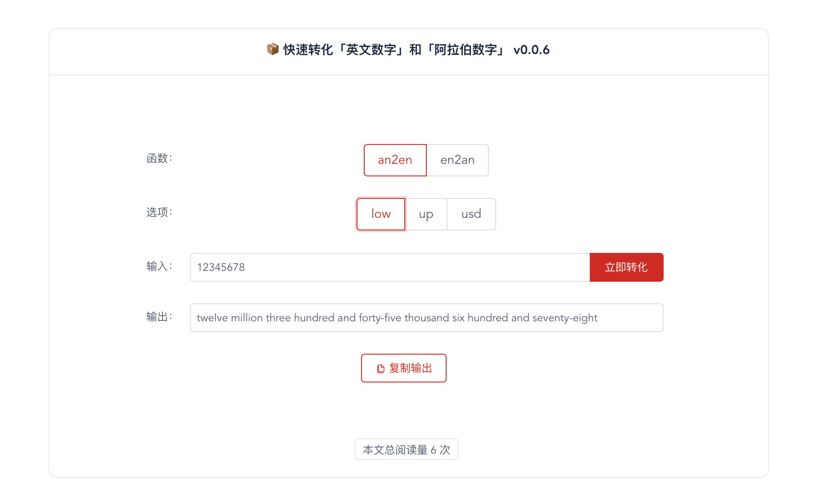Select the English output text field
This screenshot has height=504, width=823.
pyautogui.click(x=426, y=318)
